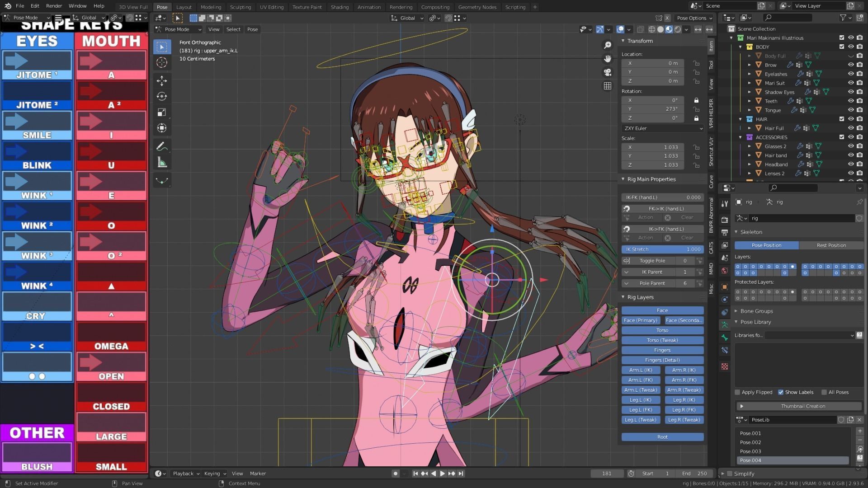
Task: Open outliner filter funnel icon
Action: pyautogui.click(x=843, y=18)
